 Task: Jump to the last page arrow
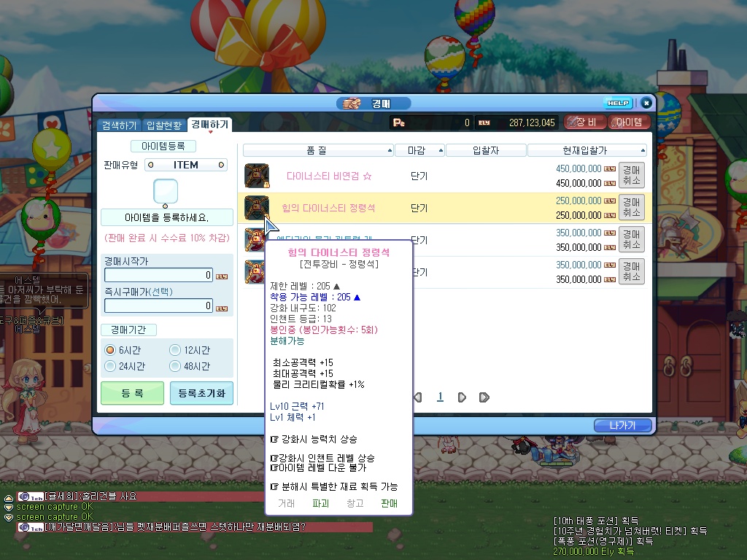pos(484,397)
